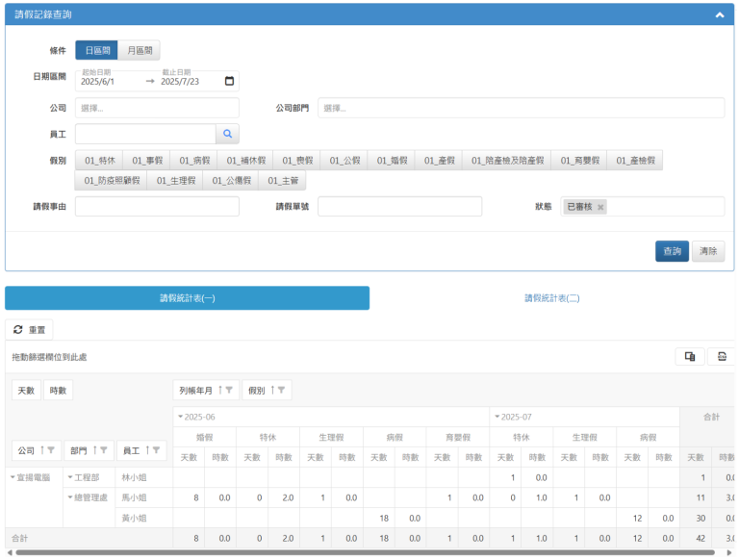Viewport: 739px width, 560px height.
Task: Open the 公司部門 dropdown
Action: (x=521, y=108)
